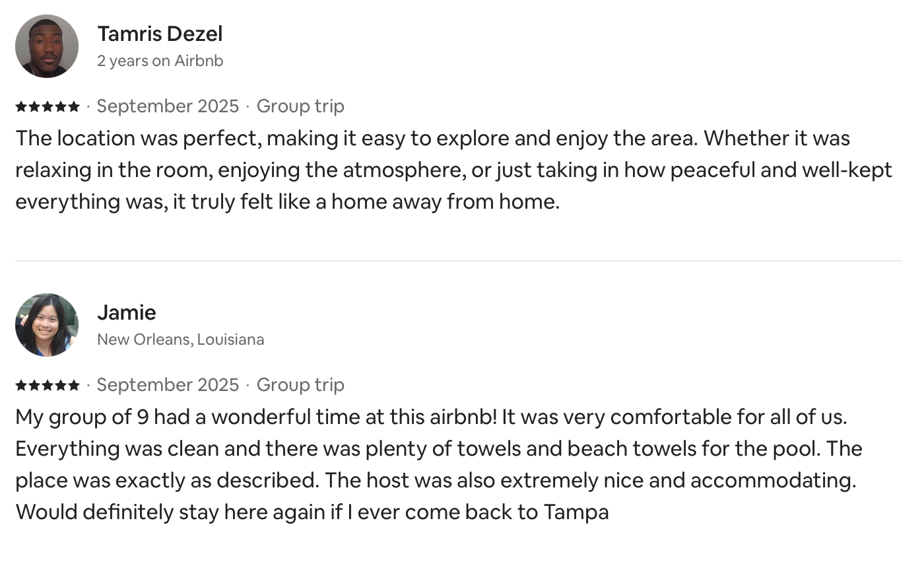Click "New Orleans, Louisiana" under Jamie
Viewport: 924px width, 568px height.
(x=180, y=339)
